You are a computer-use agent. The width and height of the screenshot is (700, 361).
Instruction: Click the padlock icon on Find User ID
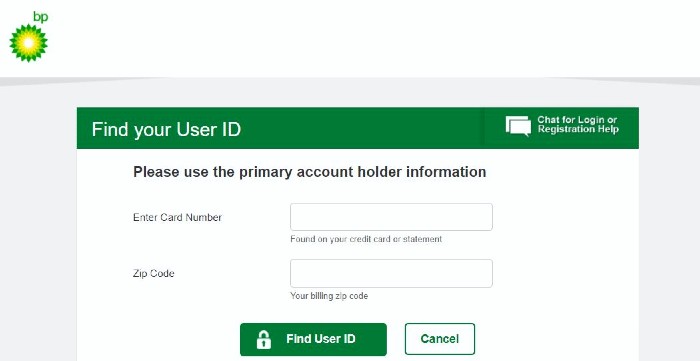tap(264, 339)
